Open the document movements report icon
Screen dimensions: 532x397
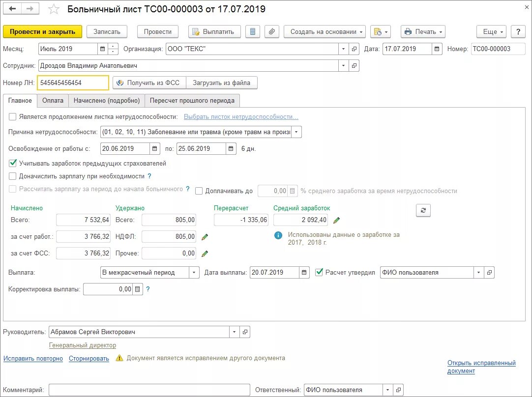click(x=252, y=31)
